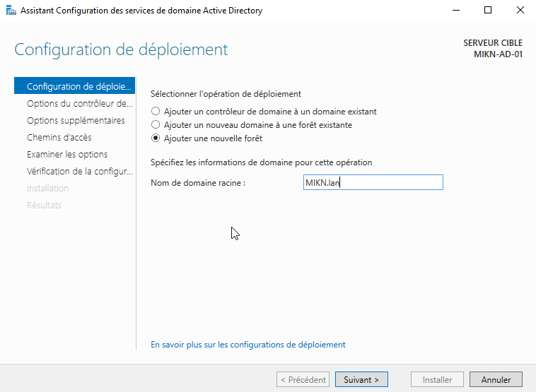Click the 'Nom de domaine racine' text field

(x=373, y=183)
